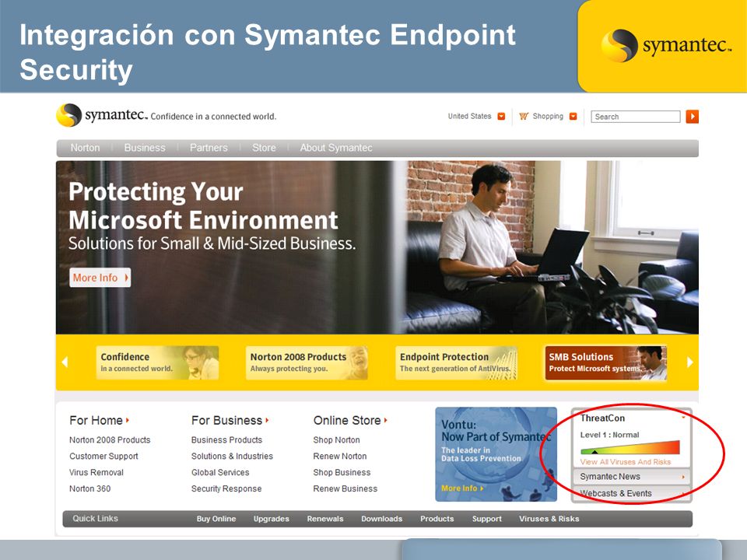Open the For Business heading link
This screenshot has width=747, height=560.
[230, 421]
